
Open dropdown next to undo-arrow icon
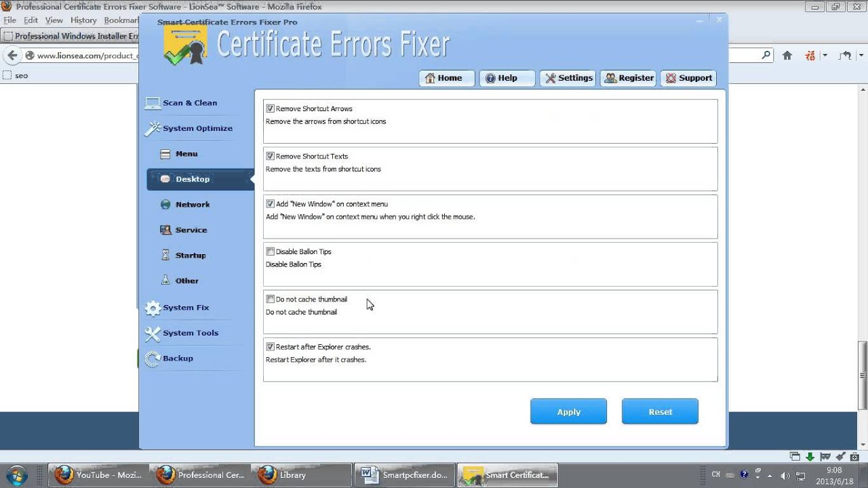click(x=860, y=56)
